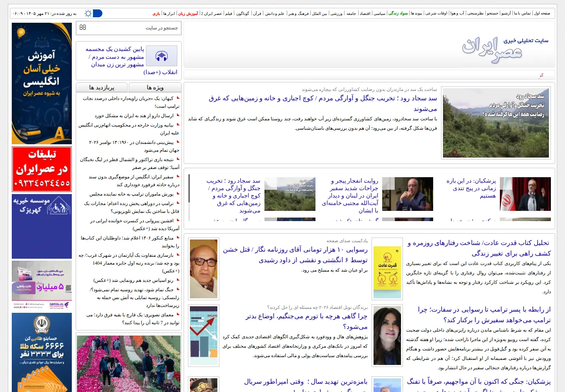
Task: Open 'پزشکیان: در این بازه زمانی' slider link
Action: 471,188
